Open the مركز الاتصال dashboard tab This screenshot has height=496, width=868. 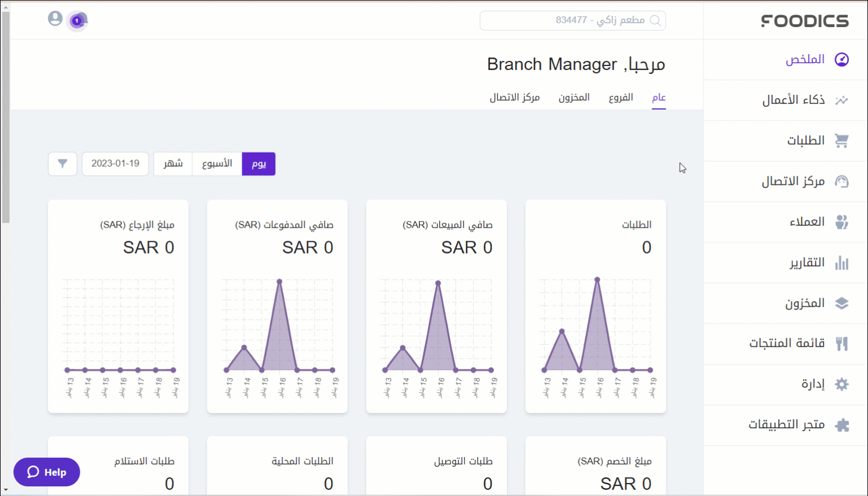pyautogui.click(x=515, y=97)
